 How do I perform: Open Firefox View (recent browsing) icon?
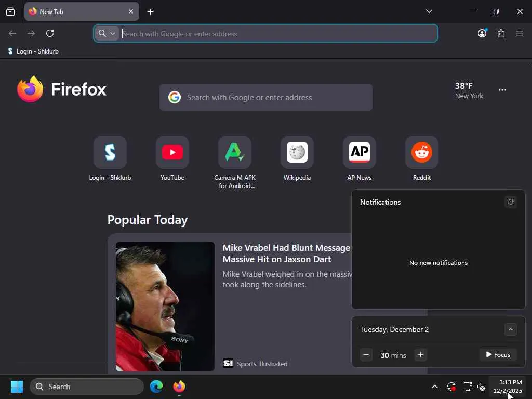tap(10, 11)
